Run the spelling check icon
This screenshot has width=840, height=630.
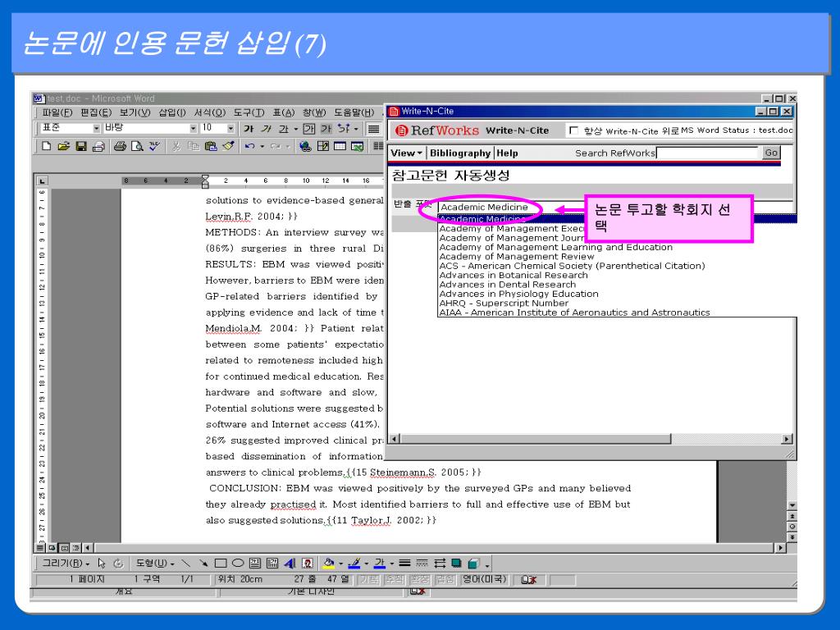(154, 146)
